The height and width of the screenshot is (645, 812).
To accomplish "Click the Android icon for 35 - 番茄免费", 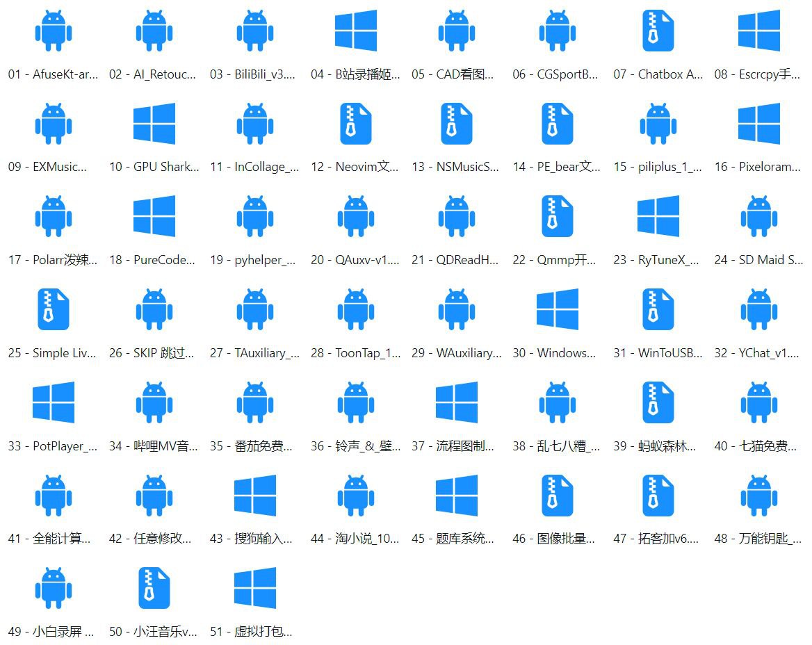I will point(255,402).
